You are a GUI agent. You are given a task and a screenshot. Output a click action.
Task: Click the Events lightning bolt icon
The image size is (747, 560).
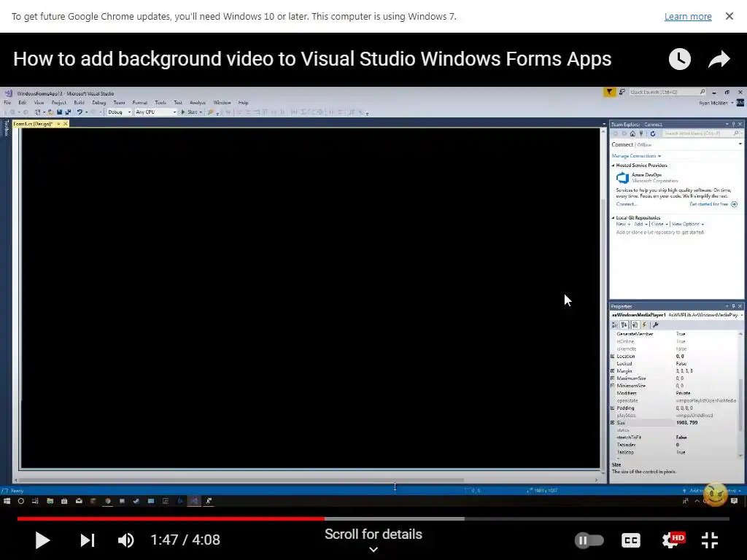(x=644, y=324)
